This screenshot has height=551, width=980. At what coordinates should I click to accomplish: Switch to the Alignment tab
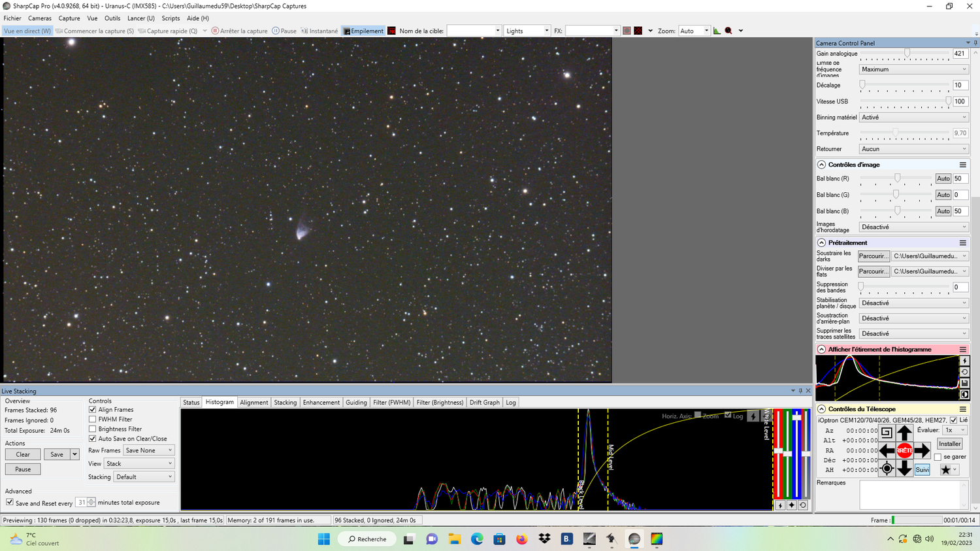click(x=254, y=403)
